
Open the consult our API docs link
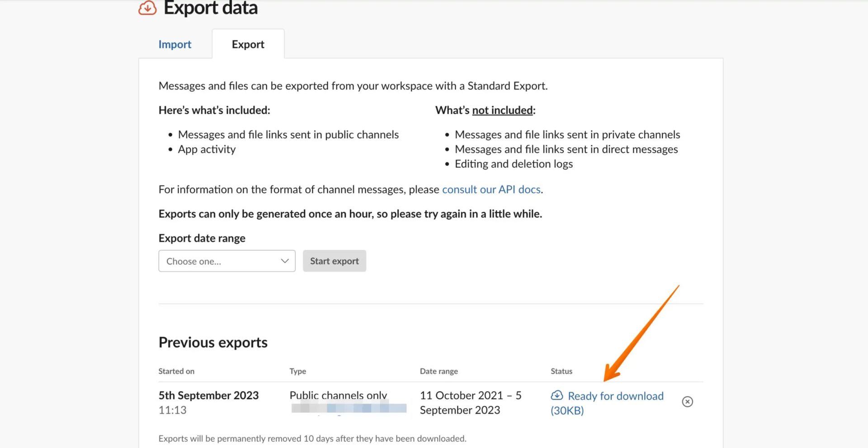tap(491, 189)
